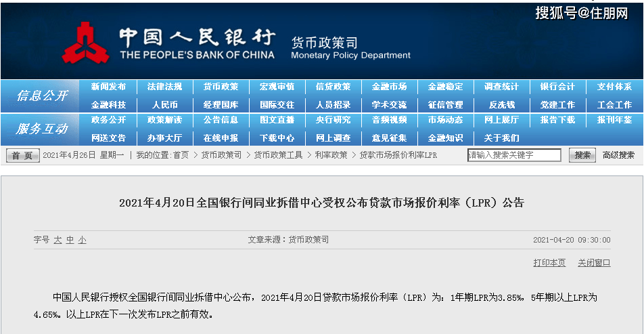Click the 搜索 search button
Viewport: 644px width, 334px height.
click(x=582, y=155)
